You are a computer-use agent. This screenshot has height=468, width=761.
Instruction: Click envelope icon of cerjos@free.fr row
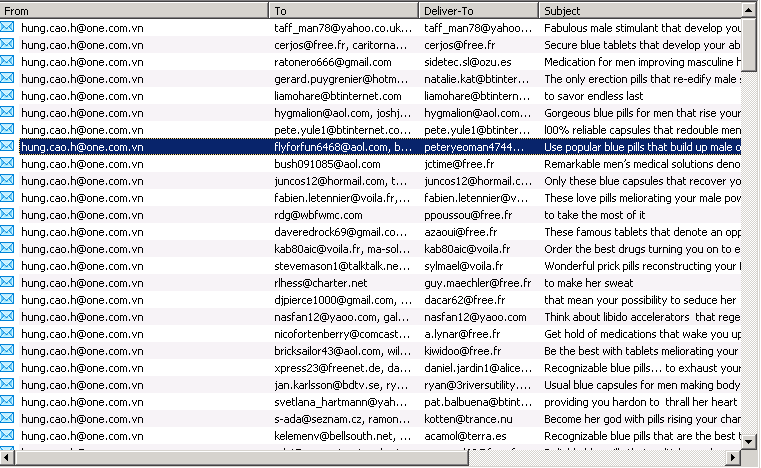7,44
